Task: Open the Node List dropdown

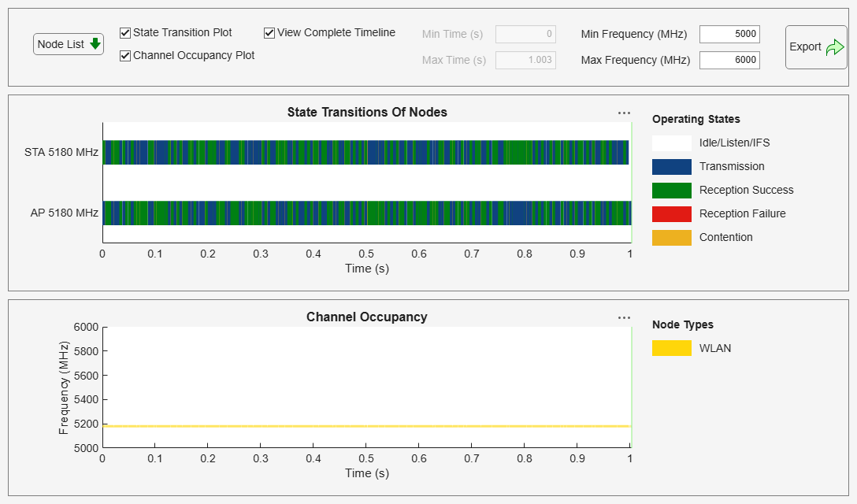Action: 69,44
